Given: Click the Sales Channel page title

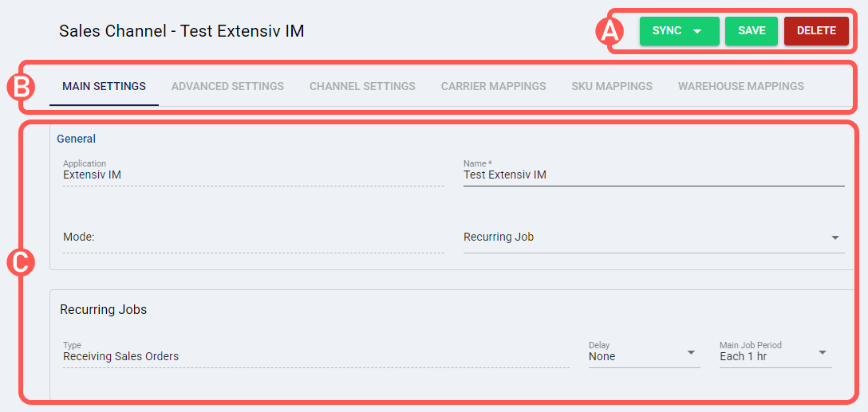Looking at the screenshot, I should coord(182,31).
